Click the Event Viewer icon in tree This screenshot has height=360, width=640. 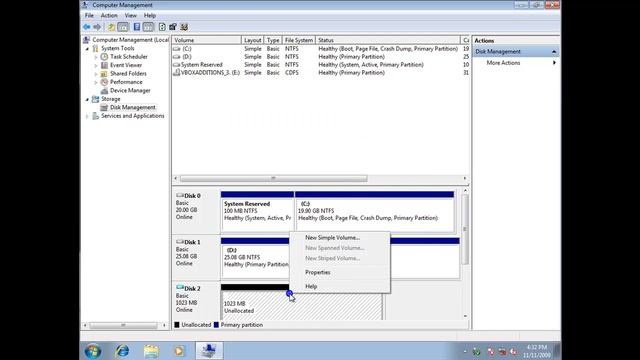coord(104,65)
